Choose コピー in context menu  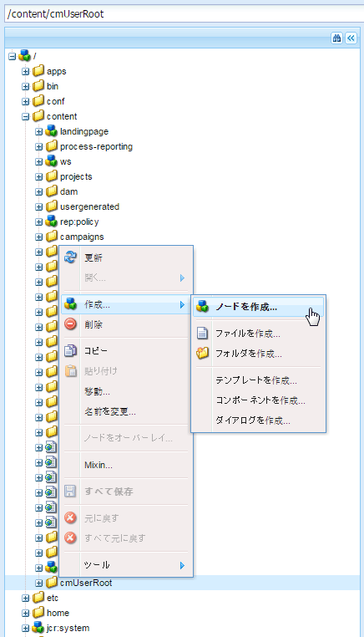(126, 351)
